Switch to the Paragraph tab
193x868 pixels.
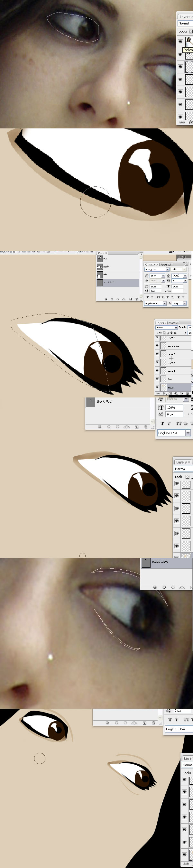[x=166, y=265]
